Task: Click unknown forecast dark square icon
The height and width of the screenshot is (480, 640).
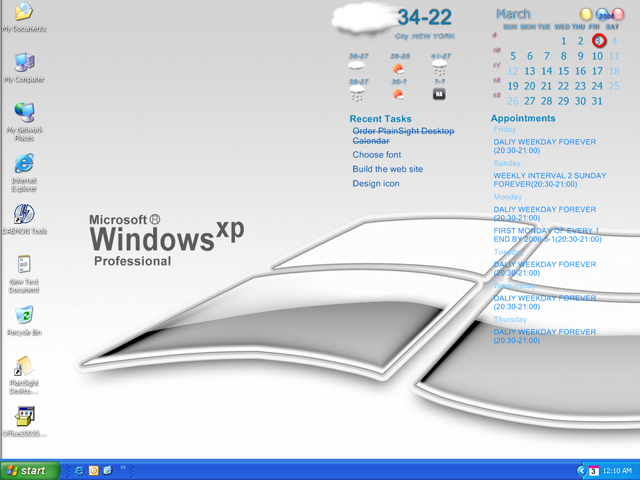Action: [x=439, y=94]
